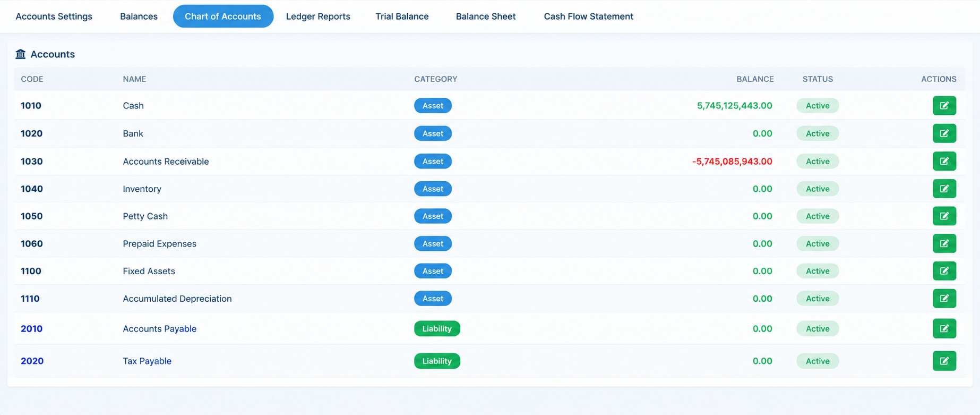Go to Ledger Reports tab
This screenshot has width=980, height=415.
[318, 16]
